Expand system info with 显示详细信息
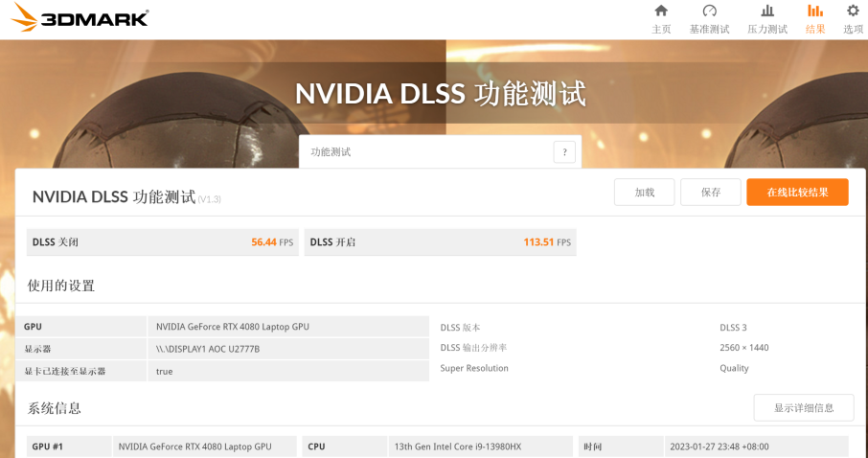This screenshot has width=868, height=458. pos(803,407)
